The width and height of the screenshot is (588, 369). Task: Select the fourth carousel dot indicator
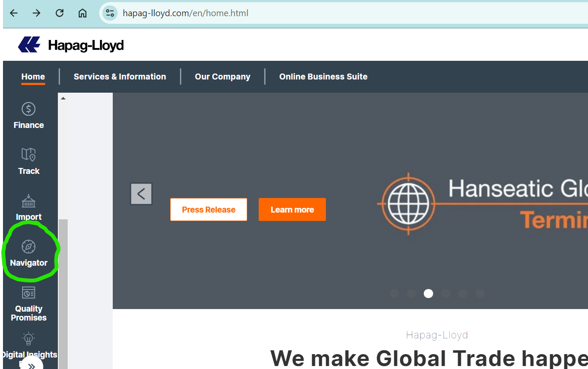445,294
